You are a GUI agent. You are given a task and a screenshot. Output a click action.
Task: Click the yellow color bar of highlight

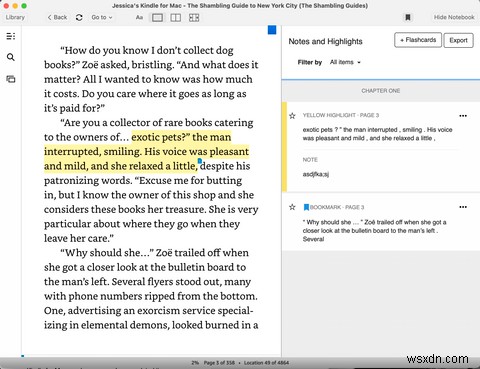click(x=284, y=147)
